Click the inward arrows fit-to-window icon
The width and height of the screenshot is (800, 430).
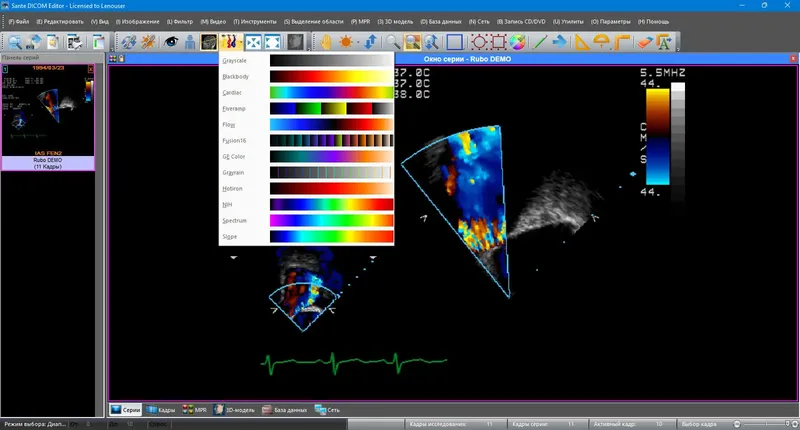[x=253, y=42]
